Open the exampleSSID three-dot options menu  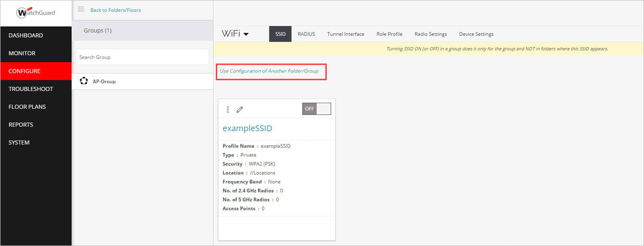tap(228, 109)
